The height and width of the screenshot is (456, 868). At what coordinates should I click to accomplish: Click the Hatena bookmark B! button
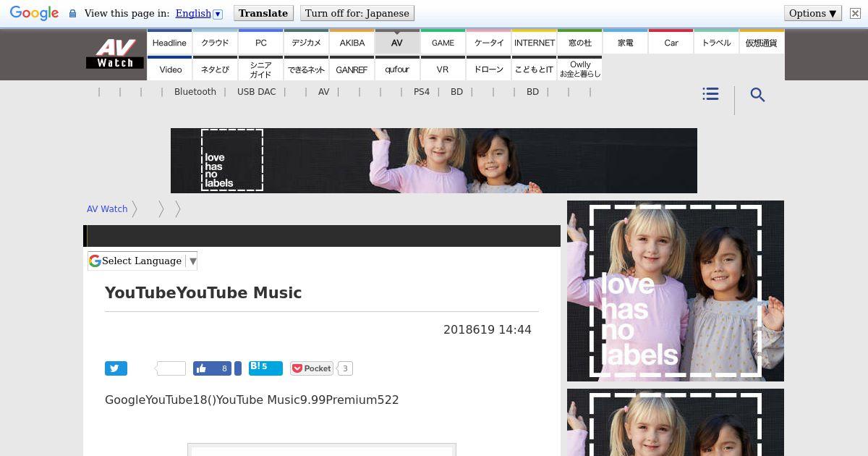pyautogui.click(x=265, y=368)
